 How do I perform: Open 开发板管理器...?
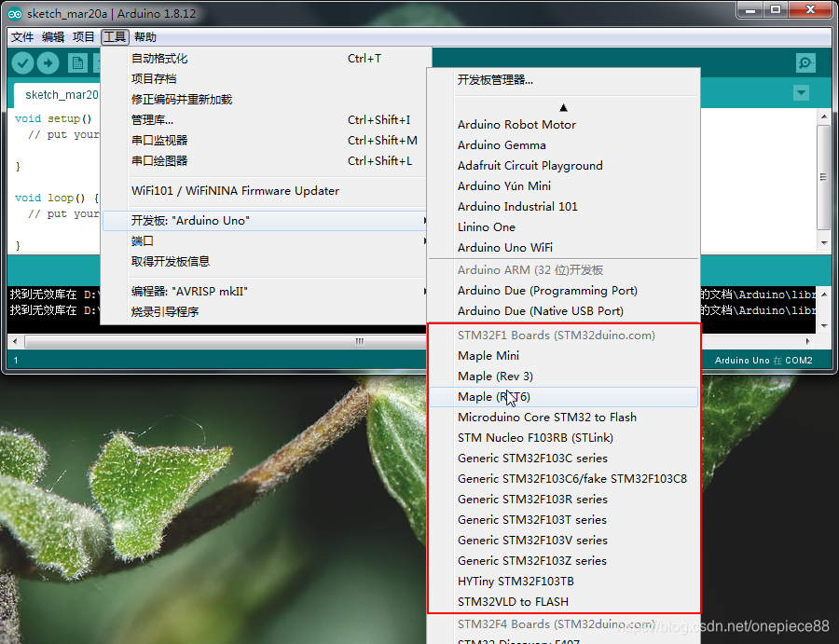(563, 80)
